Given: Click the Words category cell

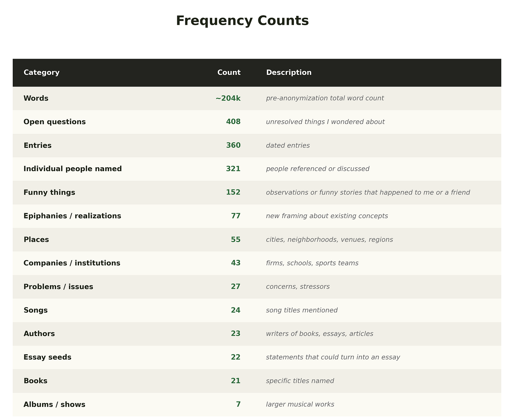Looking at the screenshot, I should 36,98.
